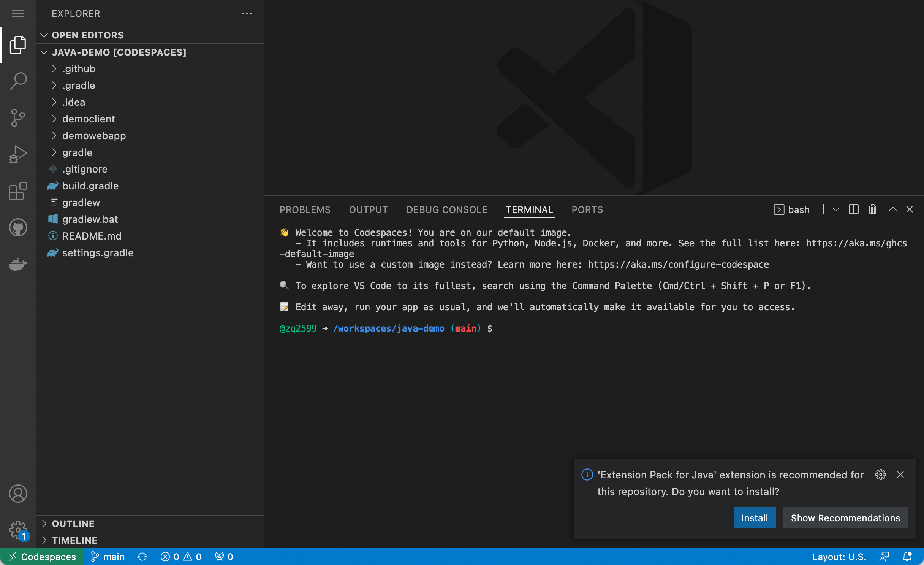The image size is (924, 565).
Task: Expand the .idea folder
Action: point(150,102)
